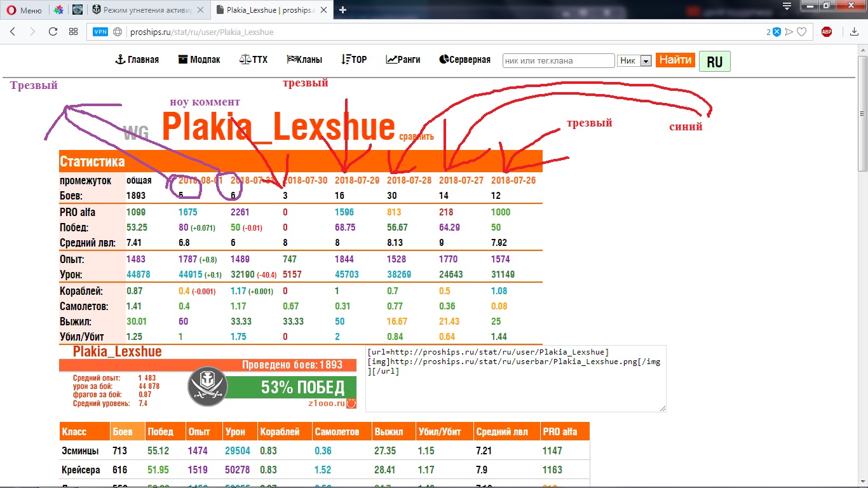Click the BBCode userbar text area
Viewport: 868px width, 488px height.
[515, 379]
